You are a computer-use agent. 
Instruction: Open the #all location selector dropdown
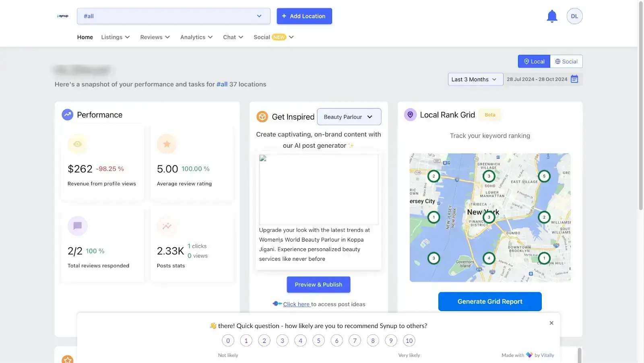click(x=173, y=16)
